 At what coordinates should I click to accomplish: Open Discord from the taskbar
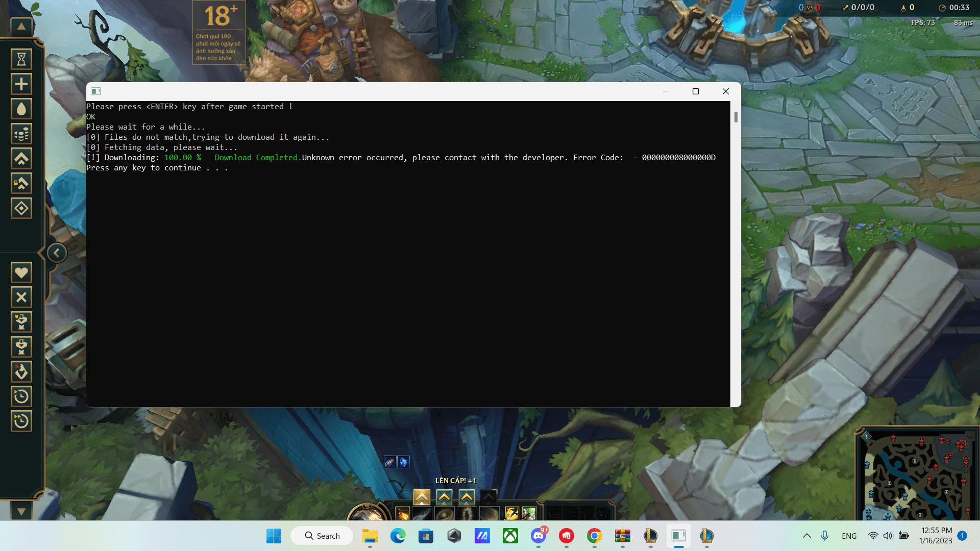(x=538, y=536)
